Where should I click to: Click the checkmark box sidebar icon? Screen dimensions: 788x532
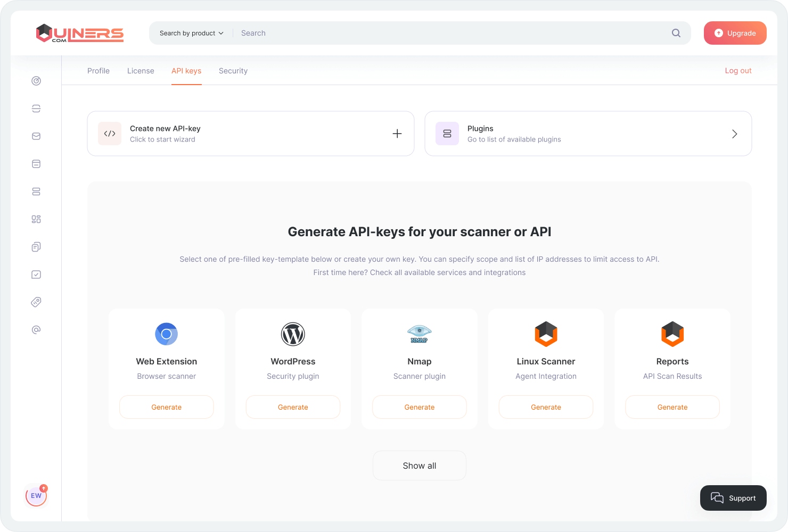coord(36,275)
